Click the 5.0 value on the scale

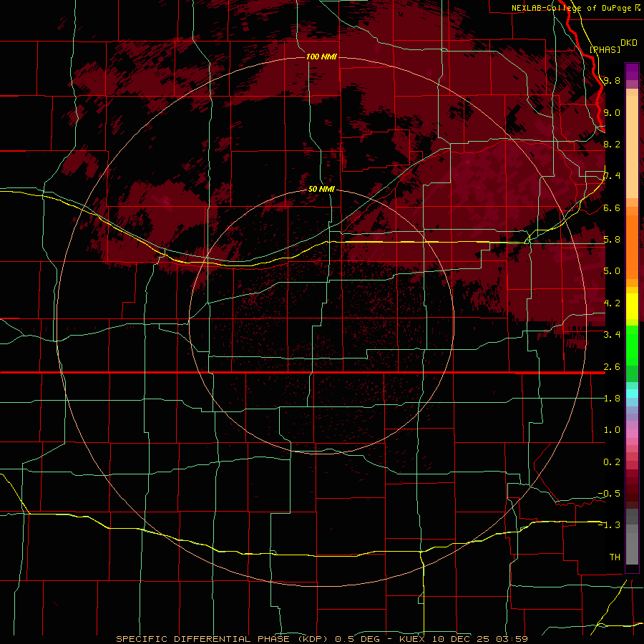(x=612, y=271)
